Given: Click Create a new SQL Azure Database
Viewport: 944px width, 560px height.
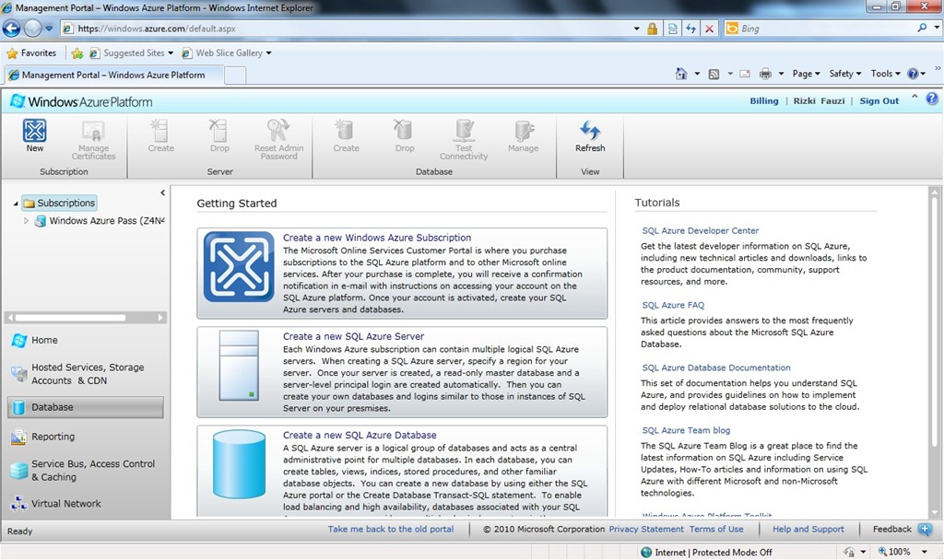Looking at the screenshot, I should [x=360, y=435].
